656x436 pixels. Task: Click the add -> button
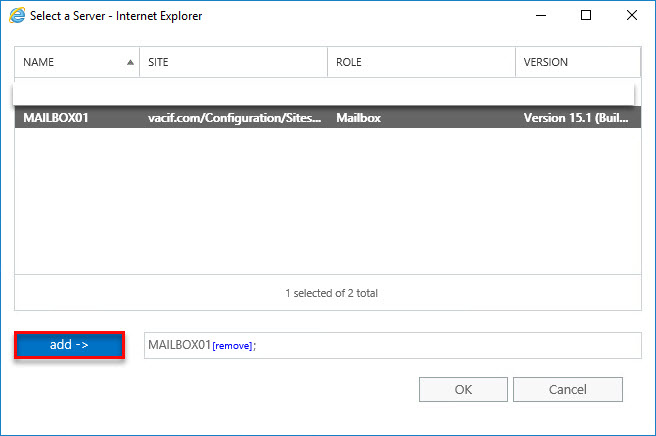[x=69, y=345]
